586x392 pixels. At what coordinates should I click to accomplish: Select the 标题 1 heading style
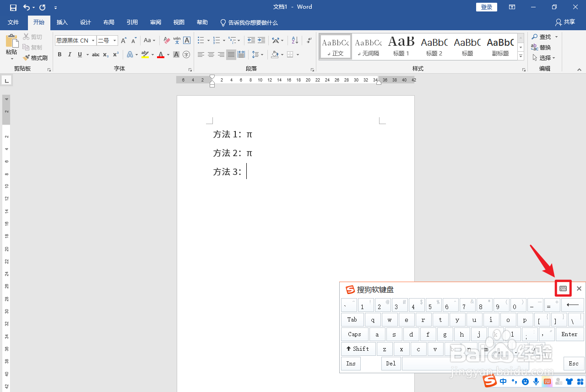pos(401,46)
